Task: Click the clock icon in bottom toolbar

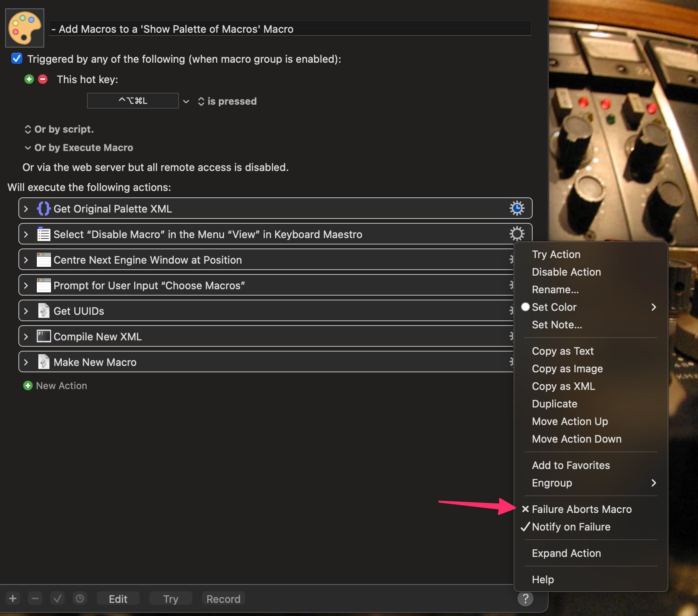Action: [x=80, y=598]
